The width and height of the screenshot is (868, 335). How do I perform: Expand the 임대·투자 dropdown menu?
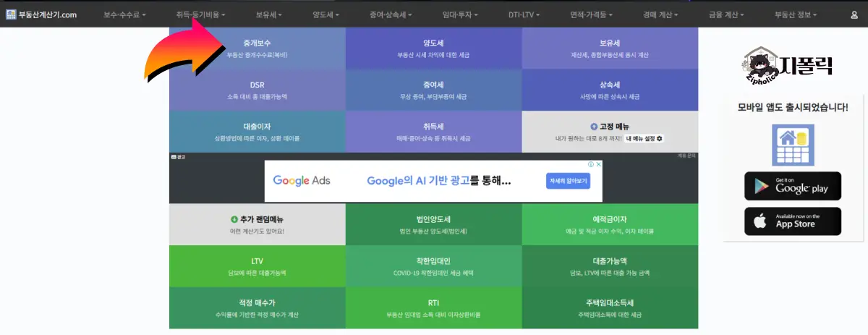(460, 14)
